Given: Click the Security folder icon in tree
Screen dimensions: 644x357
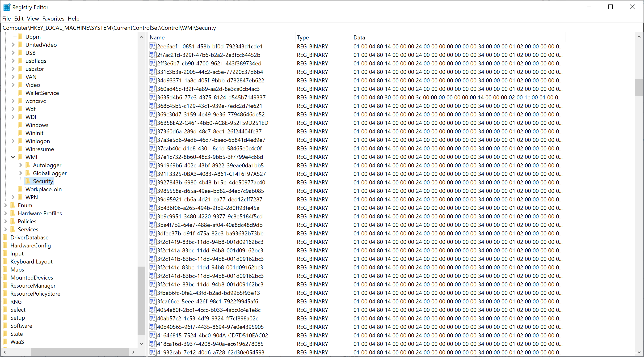Looking at the screenshot, I should [28, 181].
